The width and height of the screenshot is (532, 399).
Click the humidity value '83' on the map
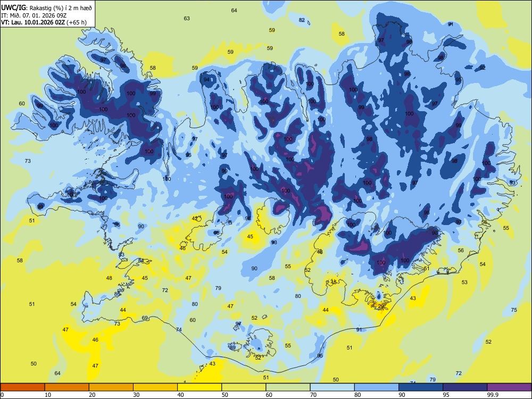tap(121, 254)
